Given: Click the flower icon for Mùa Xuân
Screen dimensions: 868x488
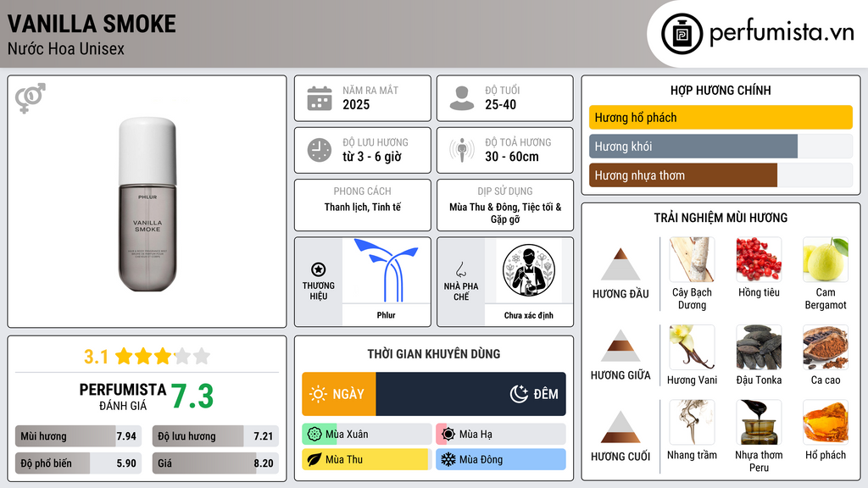Looking at the screenshot, I should click(314, 435).
